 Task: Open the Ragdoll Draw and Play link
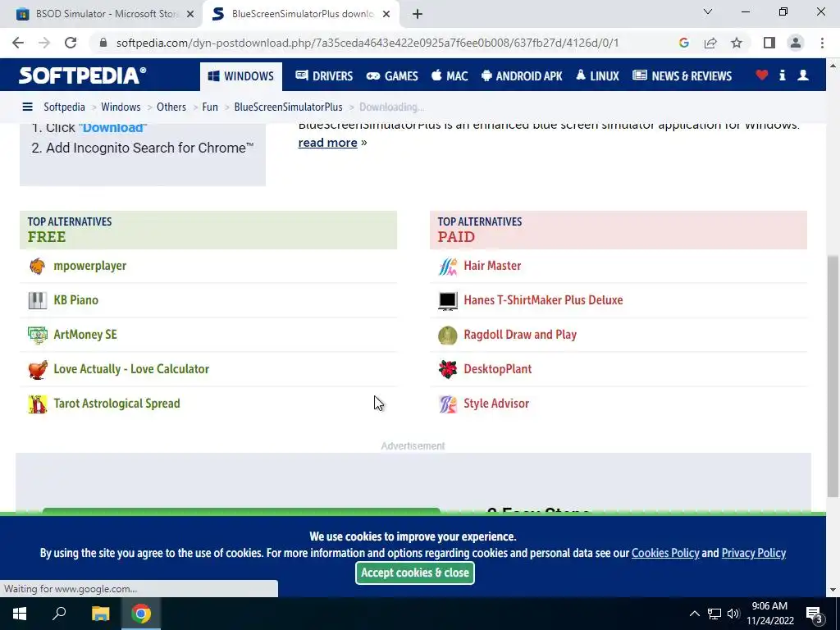click(x=520, y=335)
